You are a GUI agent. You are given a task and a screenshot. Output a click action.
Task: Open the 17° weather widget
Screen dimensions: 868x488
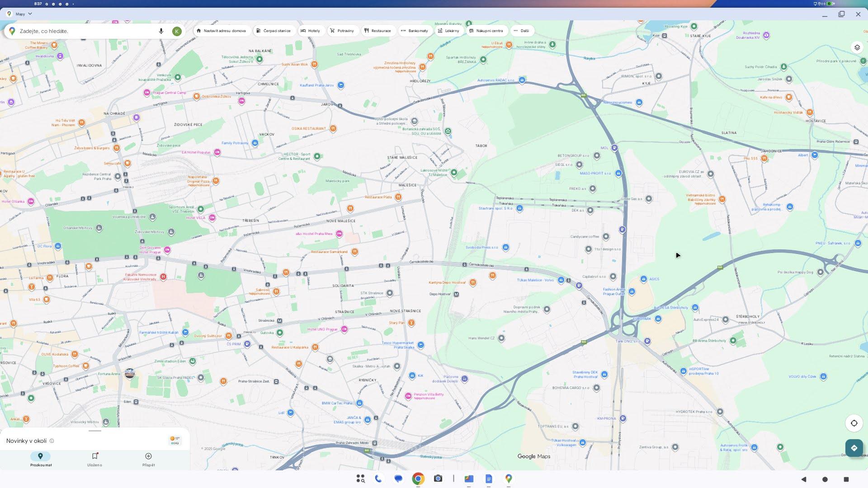tap(175, 441)
